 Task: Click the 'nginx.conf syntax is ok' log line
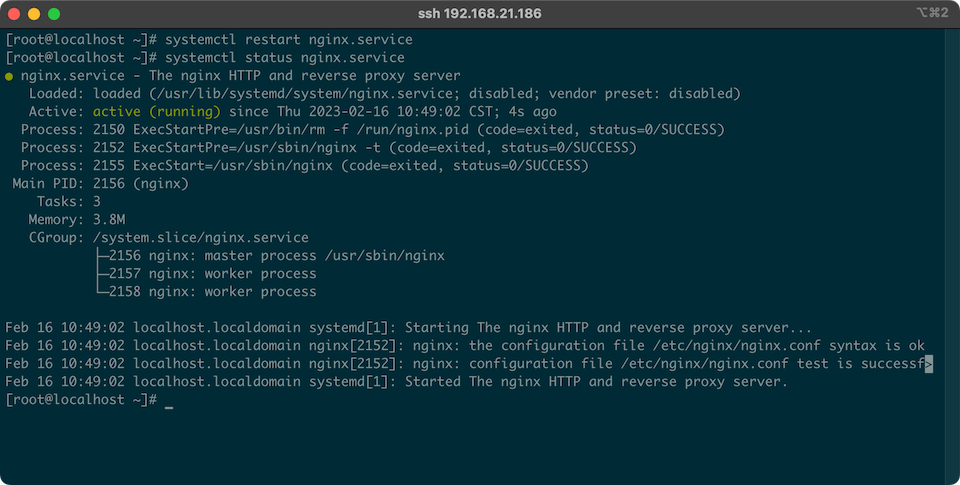[465, 345]
